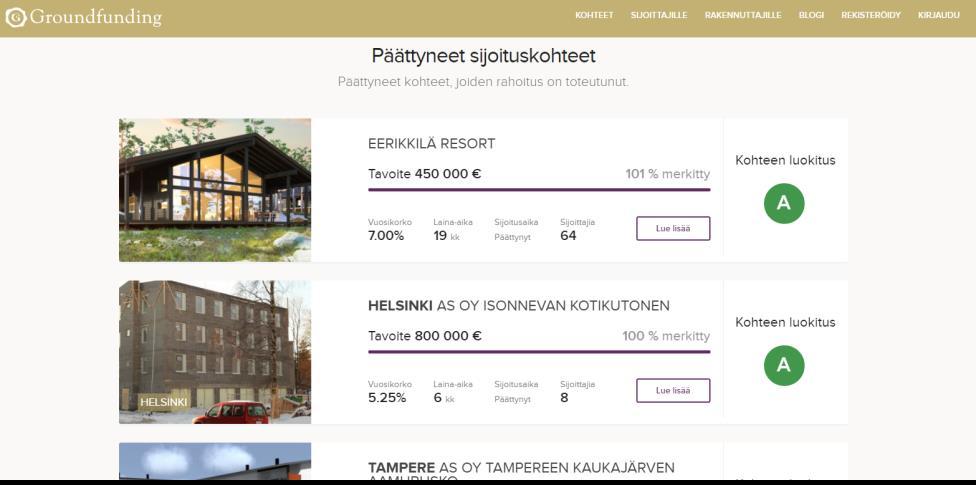Select the EERIKKILÄ RESORT title
Screen dimensions: 976x485
point(431,144)
